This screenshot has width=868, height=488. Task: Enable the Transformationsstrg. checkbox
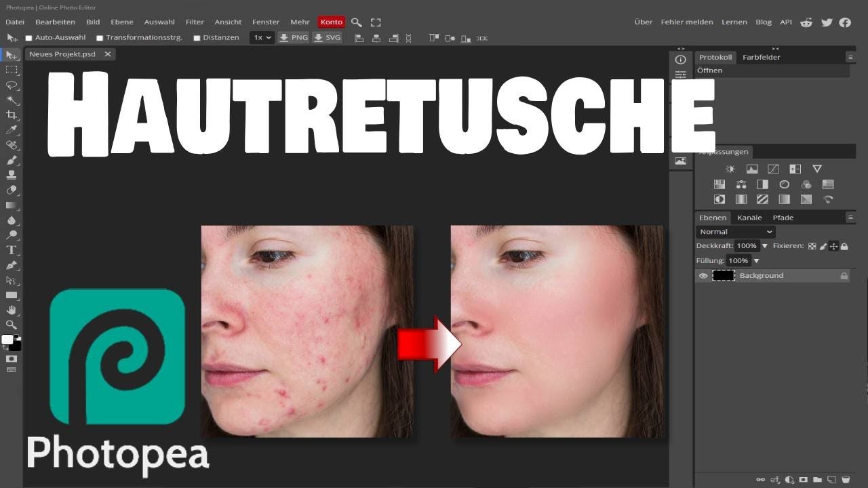tap(100, 38)
